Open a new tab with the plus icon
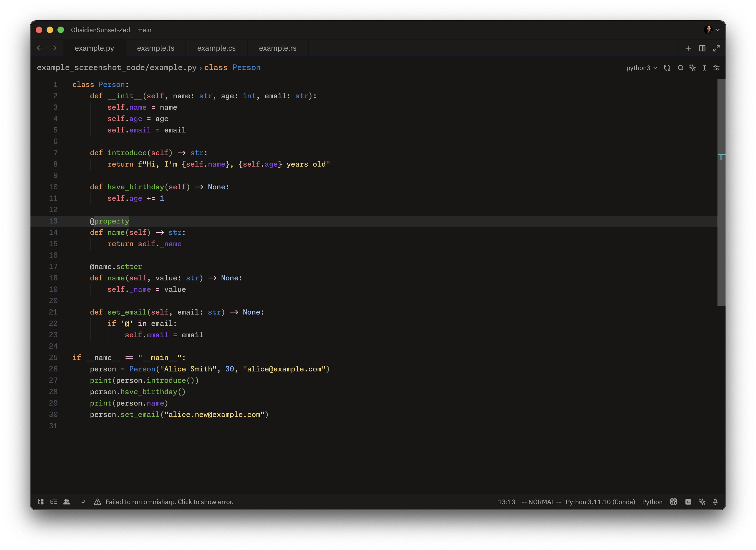This screenshot has width=756, height=550. point(688,48)
